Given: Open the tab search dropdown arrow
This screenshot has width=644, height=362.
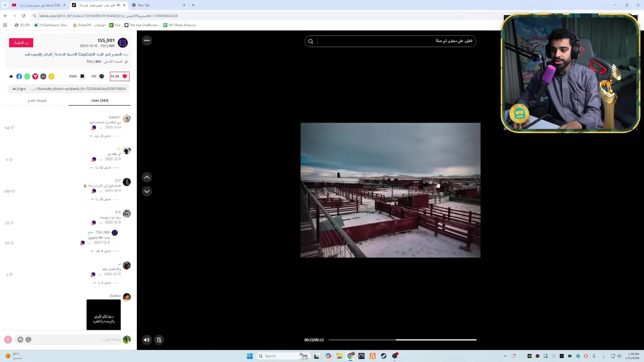Looking at the screenshot, I should pos(5,5).
